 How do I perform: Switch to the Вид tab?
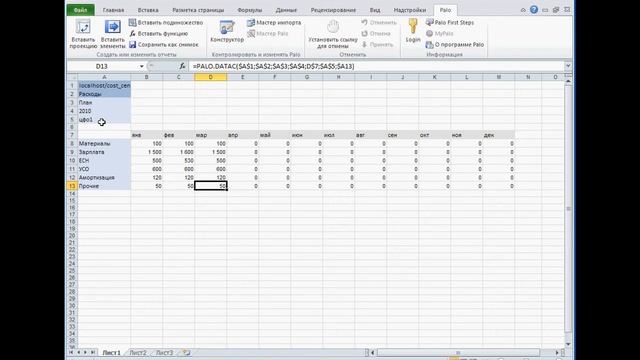(x=375, y=10)
